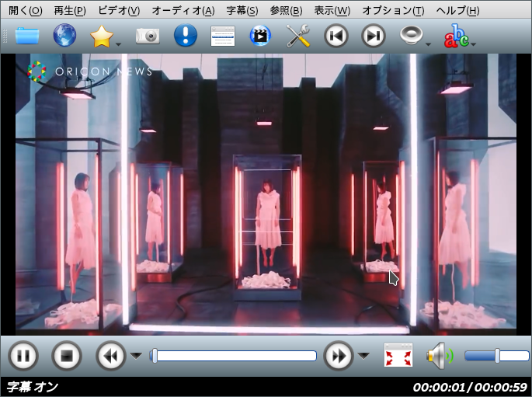This screenshot has width=532, height=397.
Task: Rewind with the double-left arrow button
Action: click(110, 356)
